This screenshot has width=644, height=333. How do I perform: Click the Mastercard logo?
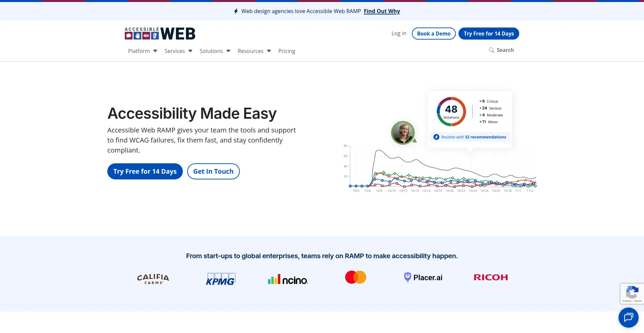[x=356, y=277]
